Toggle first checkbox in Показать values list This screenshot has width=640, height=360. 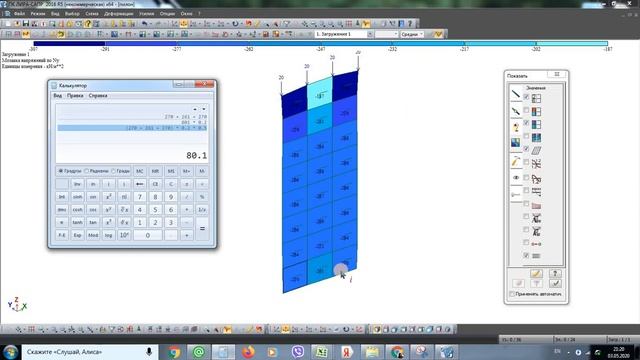point(526,97)
